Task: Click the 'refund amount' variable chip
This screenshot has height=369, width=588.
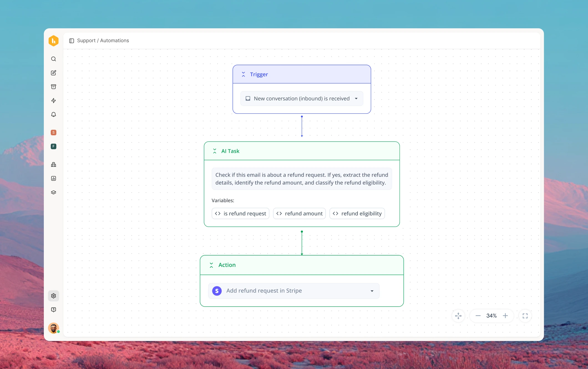Action: click(x=299, y=214)
